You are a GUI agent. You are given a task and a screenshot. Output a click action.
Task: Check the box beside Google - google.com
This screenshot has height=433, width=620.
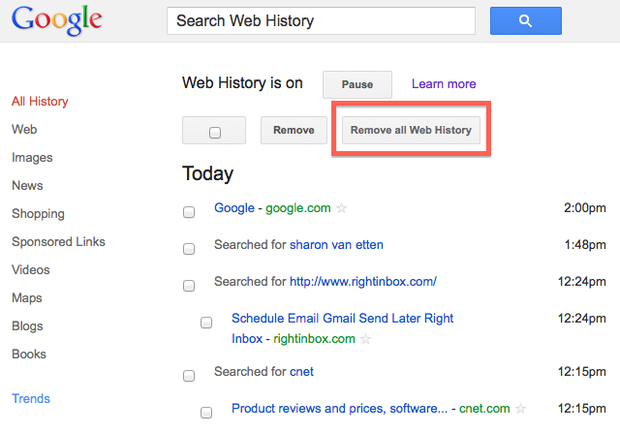coord(189,212)
